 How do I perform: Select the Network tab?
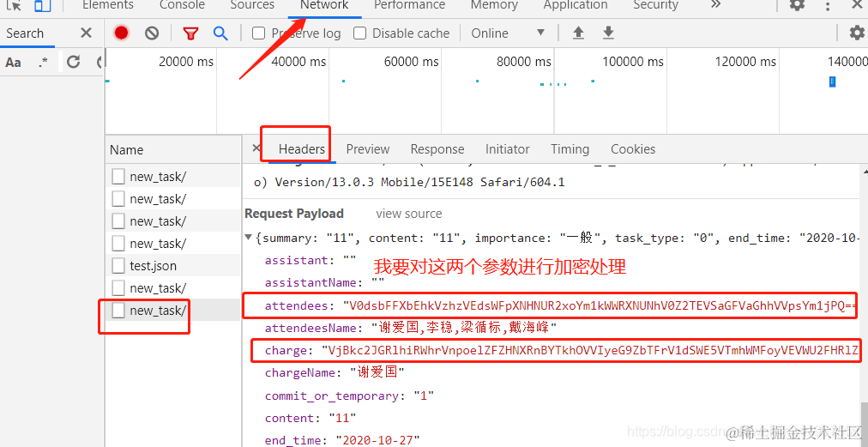pyautogui.click(x=324, y=5)
